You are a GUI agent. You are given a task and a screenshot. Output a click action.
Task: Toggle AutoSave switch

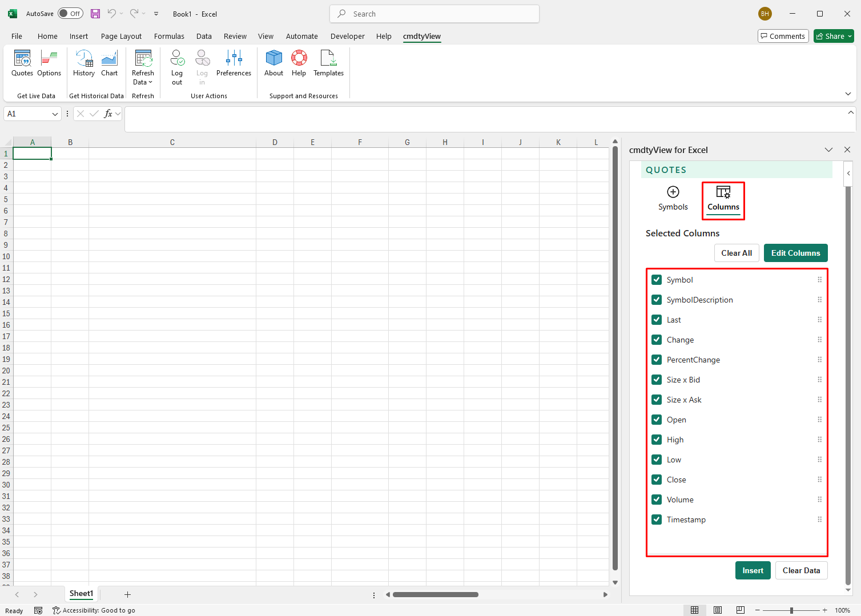pos(70,14)
